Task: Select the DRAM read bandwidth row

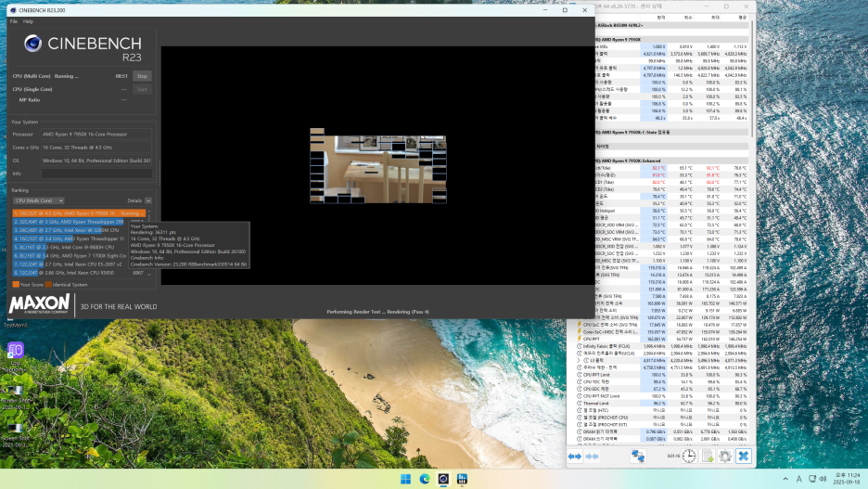Action: coord(663,431)
